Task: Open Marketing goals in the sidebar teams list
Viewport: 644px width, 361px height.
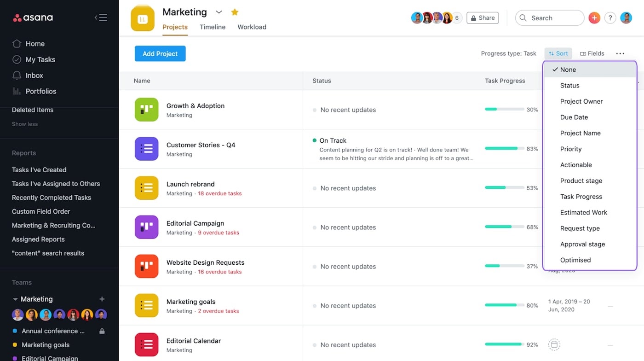Action: 46,345
